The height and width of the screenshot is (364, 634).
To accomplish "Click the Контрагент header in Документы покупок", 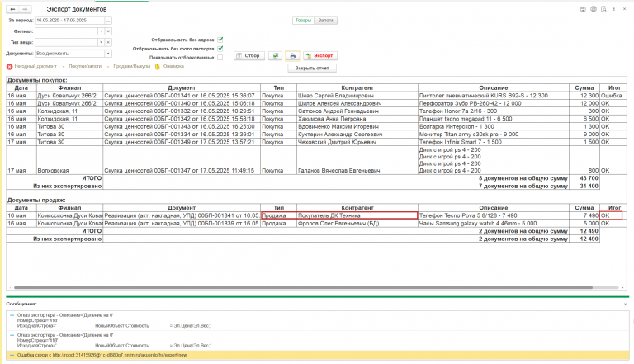I will (x=357, y=87).
